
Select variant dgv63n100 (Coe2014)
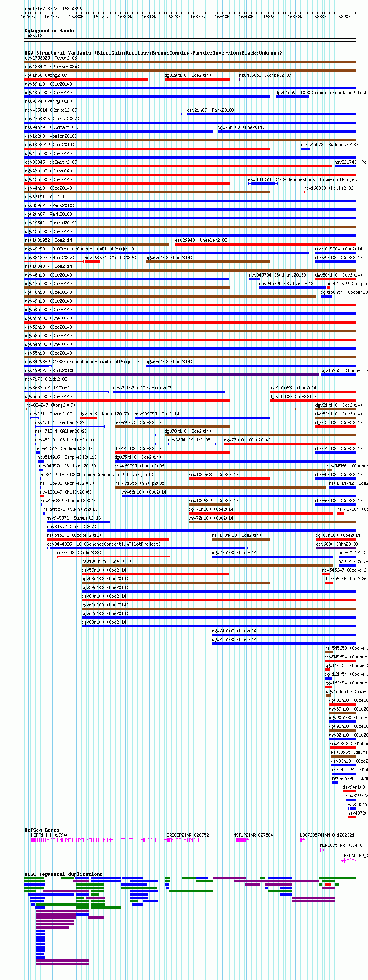[x=105, y=622]
